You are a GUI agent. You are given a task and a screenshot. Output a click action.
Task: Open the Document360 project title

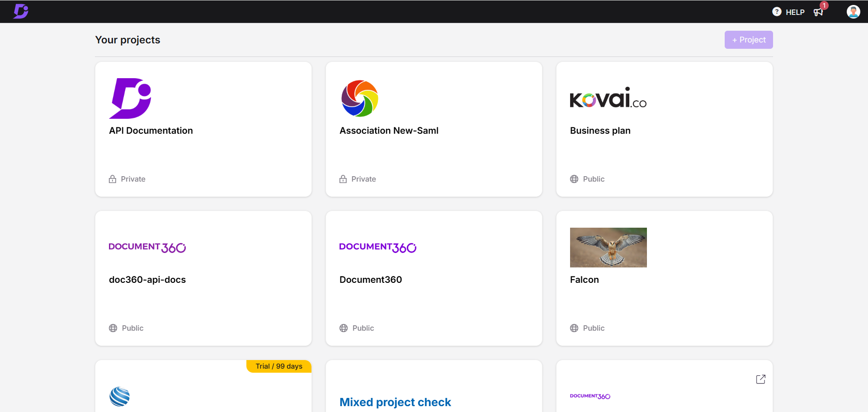tap(371, 280)
